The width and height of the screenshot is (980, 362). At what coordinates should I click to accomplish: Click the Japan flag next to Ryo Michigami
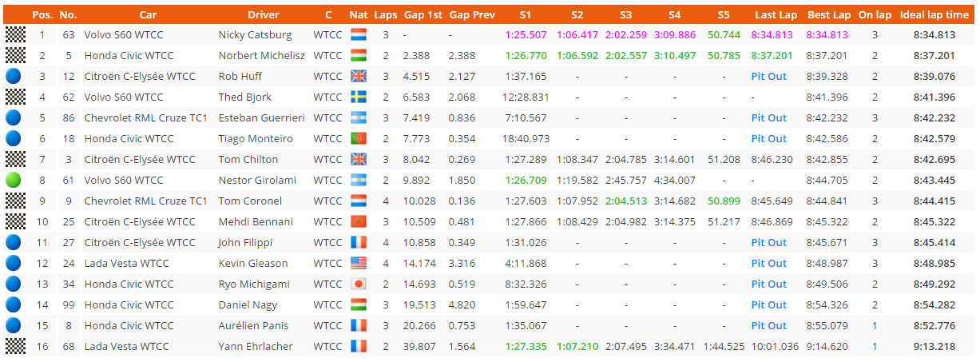coord(359,284)
